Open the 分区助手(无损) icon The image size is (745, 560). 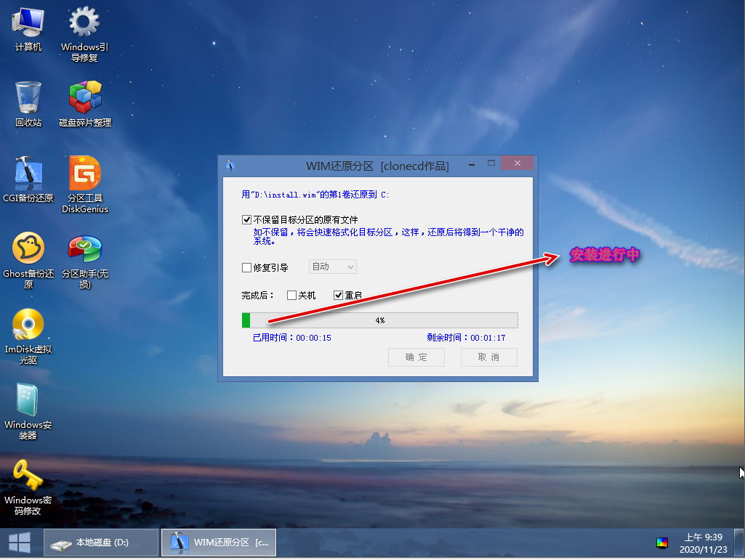(84, 249)
